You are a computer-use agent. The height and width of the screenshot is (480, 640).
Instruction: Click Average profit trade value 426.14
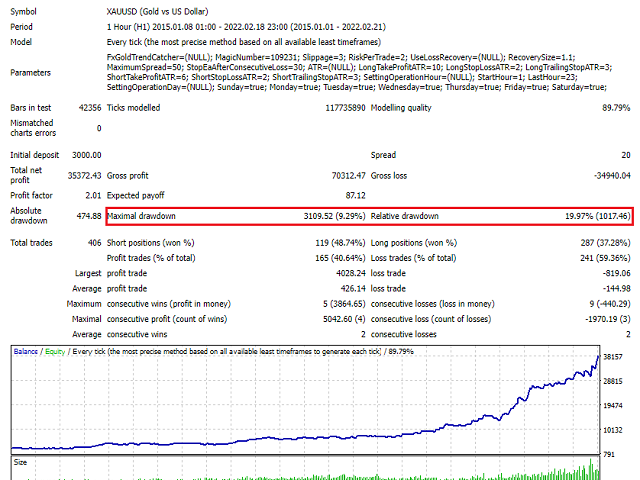[353, 289]
